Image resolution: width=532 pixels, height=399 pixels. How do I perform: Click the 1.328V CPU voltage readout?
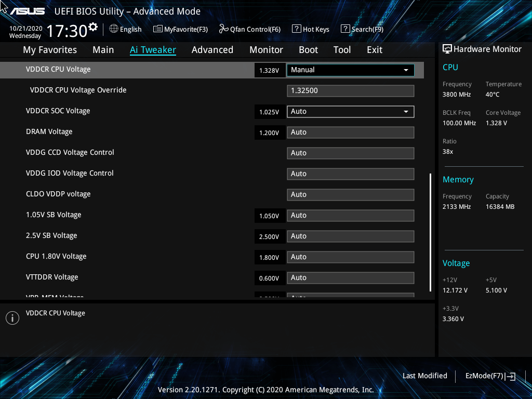coord(270,70)
